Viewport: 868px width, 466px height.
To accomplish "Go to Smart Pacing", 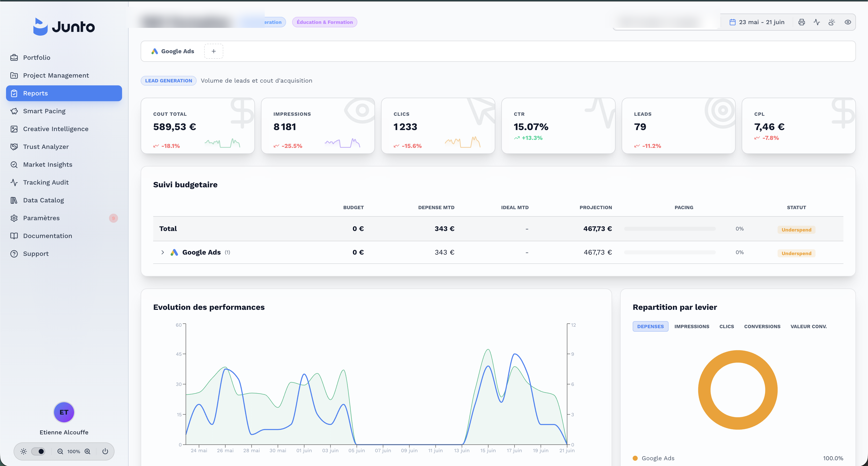I will [64, 111].
